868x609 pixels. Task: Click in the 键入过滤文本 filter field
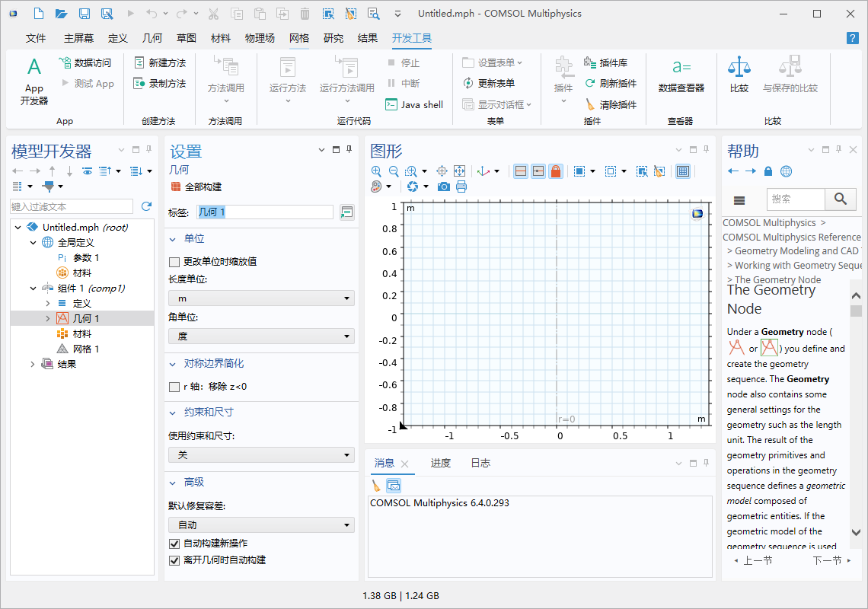click(x=72, y=206)
